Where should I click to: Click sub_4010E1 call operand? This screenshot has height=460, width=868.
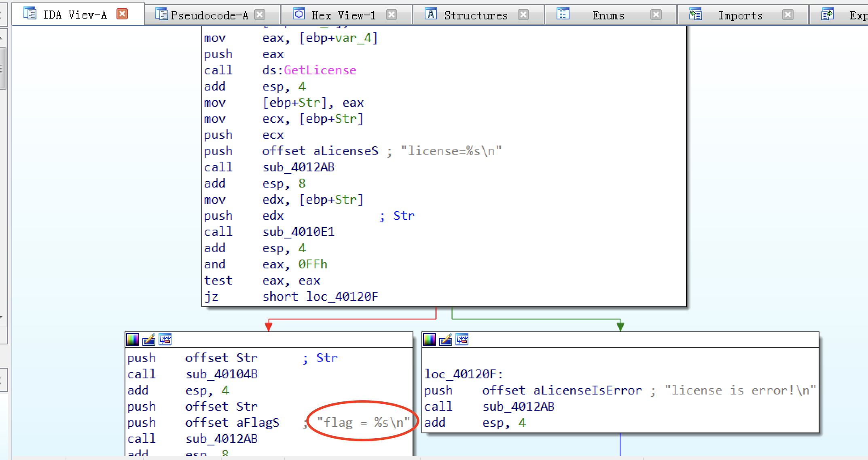[299, 232]
